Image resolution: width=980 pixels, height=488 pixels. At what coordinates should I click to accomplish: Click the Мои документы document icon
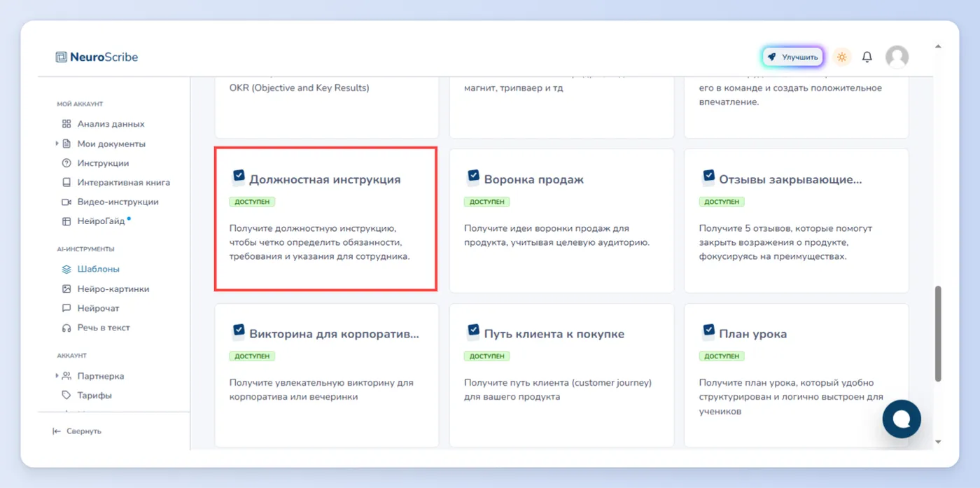point(66,144)
